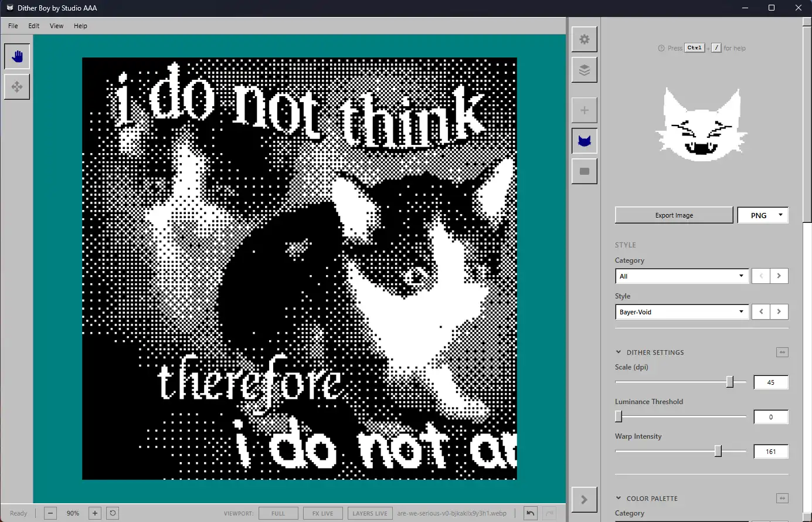Viewport: 812px width, 522px height.
Task: Collapse the Color Palette section
Action: [619, 499]
